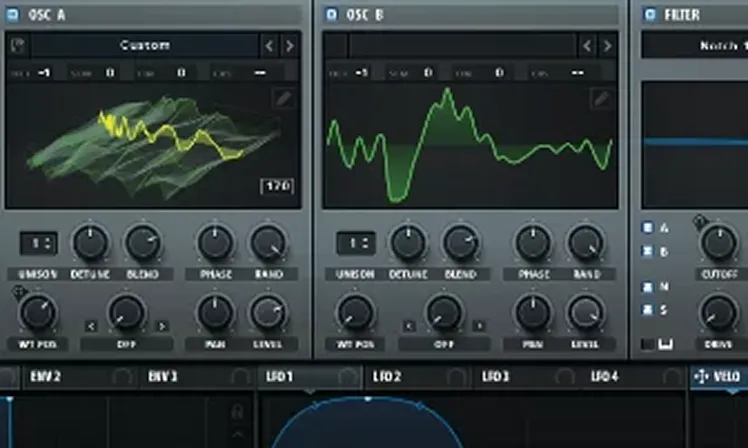Open the OSC A warp mode OFF menu
The image size is (748, 448).
(x=126, y=343)
